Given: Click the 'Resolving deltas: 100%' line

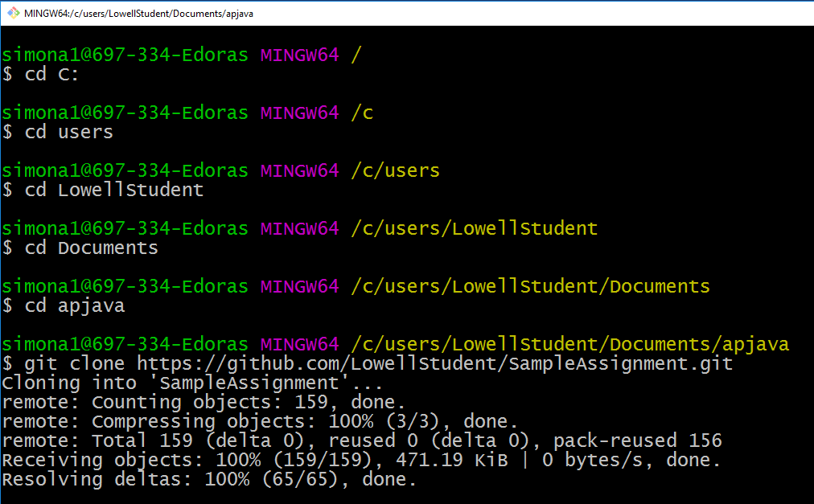Looking at the screenshot, I should click(x=209, y=480).
